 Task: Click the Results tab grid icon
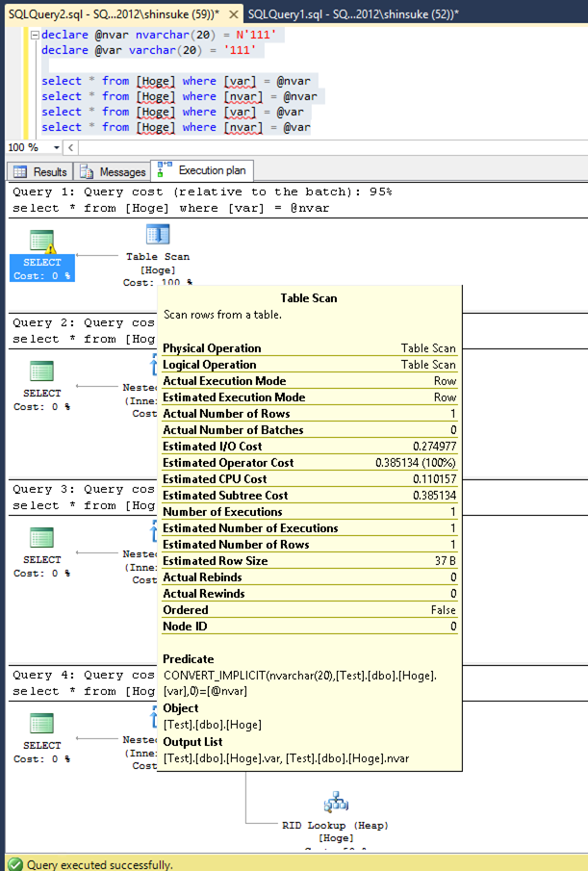click(x=20, y=171)
